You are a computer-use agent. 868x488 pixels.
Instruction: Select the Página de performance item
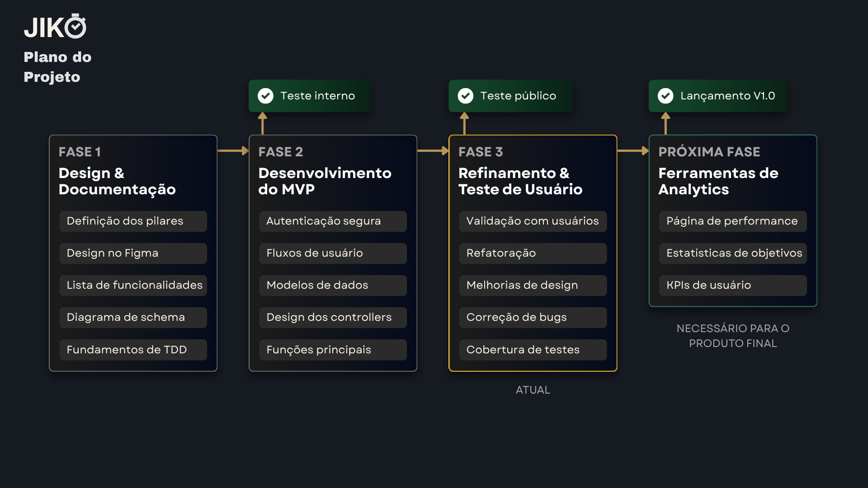coord(733,221)
